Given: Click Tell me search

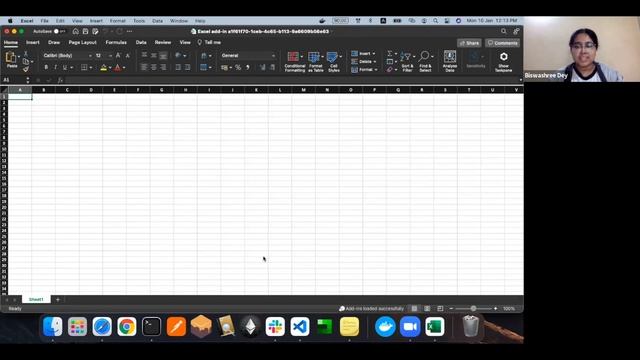Looking at the screenshot, I should coord(209,42).
